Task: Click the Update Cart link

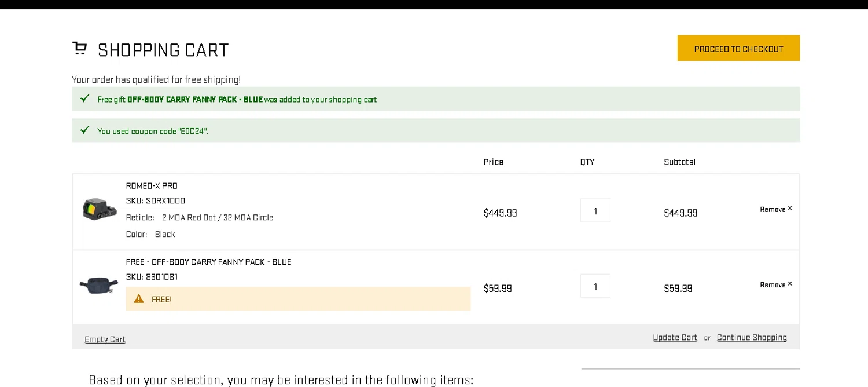Action: pos(675,338)
